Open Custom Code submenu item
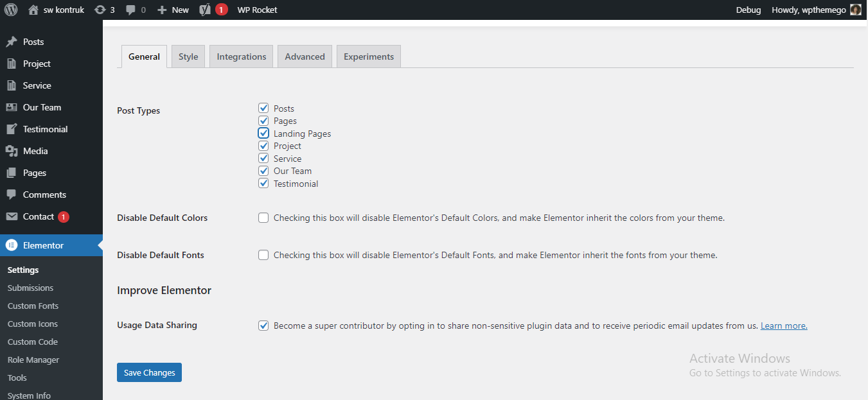This screenshot has width=868, height=400. pyautogui.click(x=33, y=342)
